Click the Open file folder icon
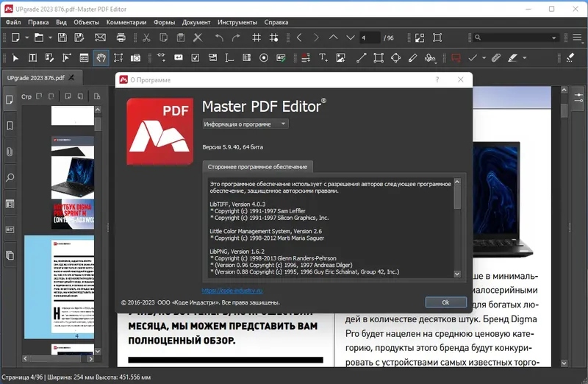 pos(39,38)
